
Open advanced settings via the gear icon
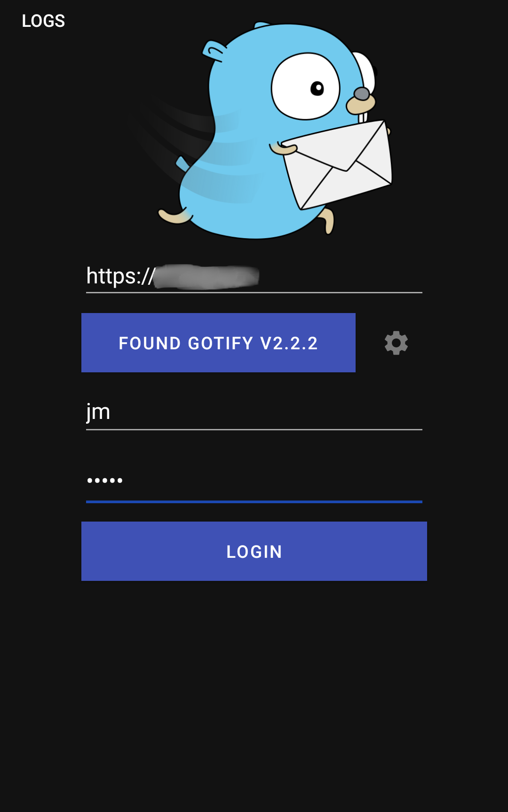[396, 343]
